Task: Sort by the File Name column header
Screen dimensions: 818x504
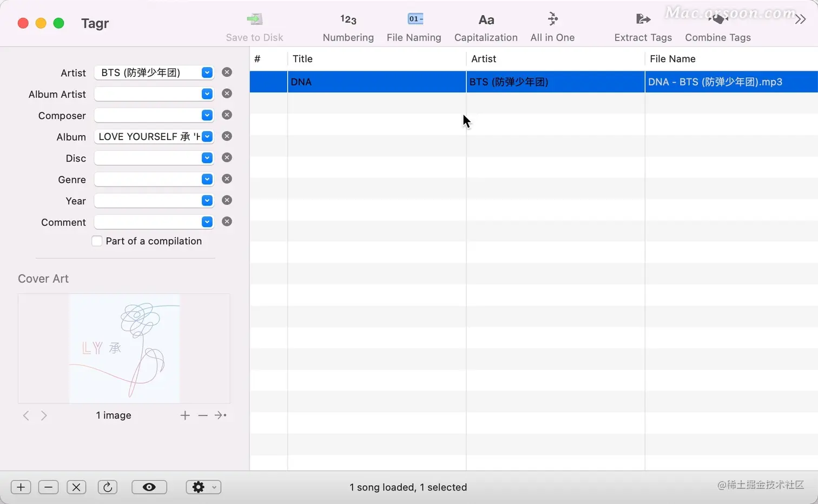Action: click(731, 59)
